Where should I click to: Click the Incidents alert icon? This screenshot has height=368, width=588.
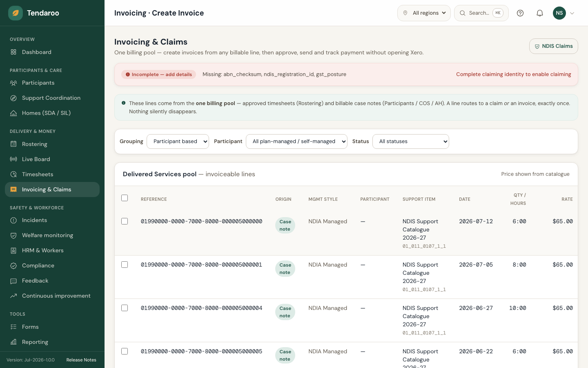click(x=13, y=220)
